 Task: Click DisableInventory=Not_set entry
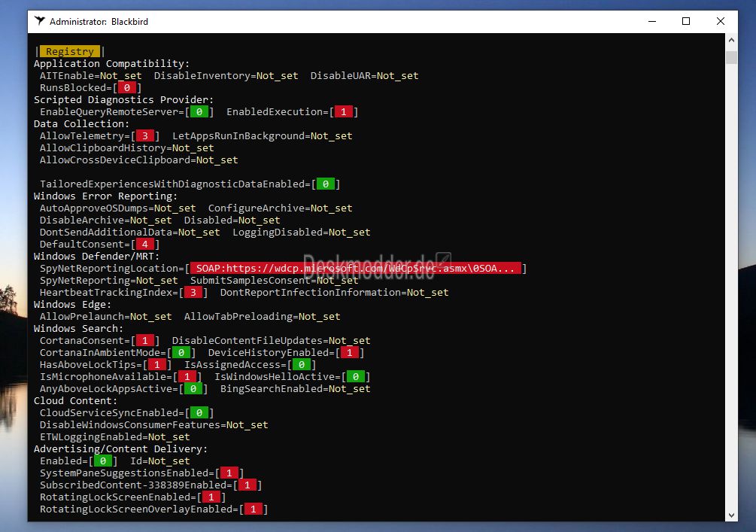[x=226, y=76]
